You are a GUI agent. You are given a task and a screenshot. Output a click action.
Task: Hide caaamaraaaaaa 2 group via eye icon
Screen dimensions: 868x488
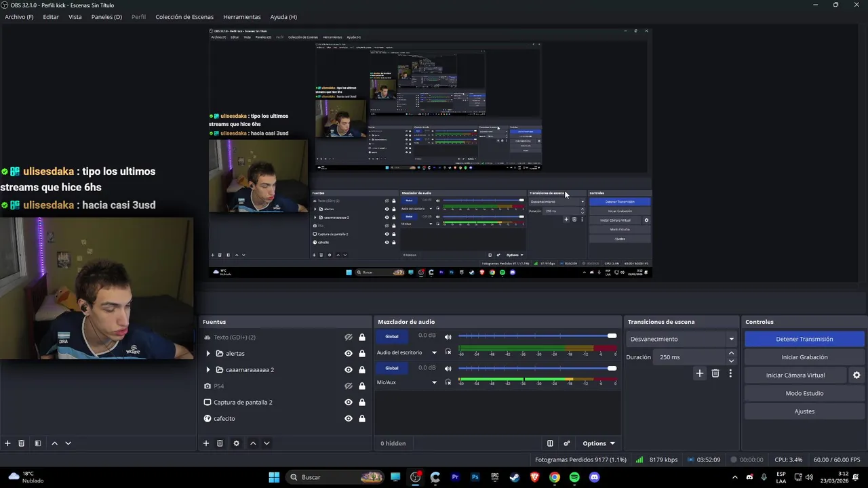click(x=349, y=369)
